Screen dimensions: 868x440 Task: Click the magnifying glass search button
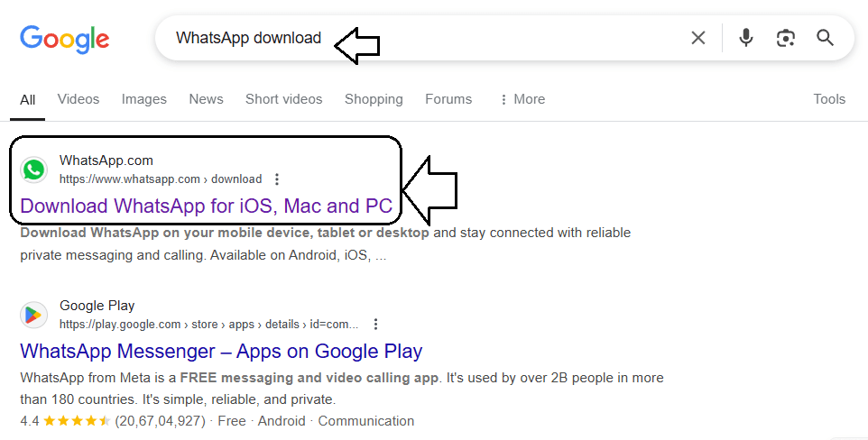coord(825,38)
